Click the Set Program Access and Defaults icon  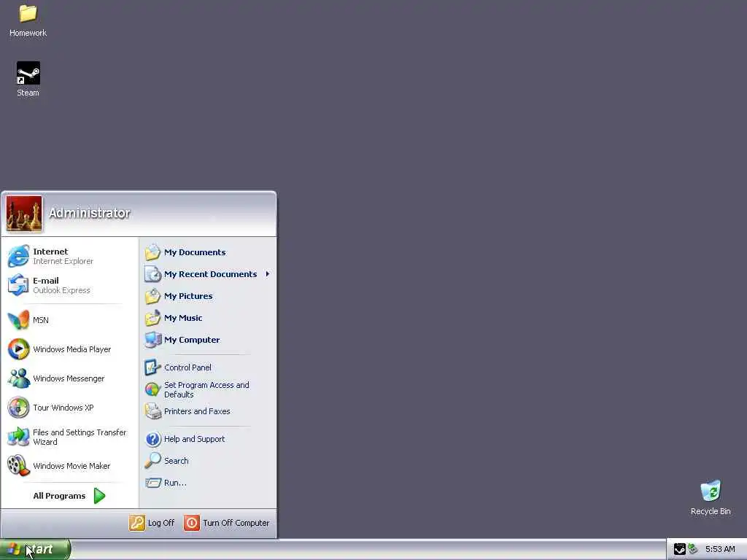pos(153,389)
